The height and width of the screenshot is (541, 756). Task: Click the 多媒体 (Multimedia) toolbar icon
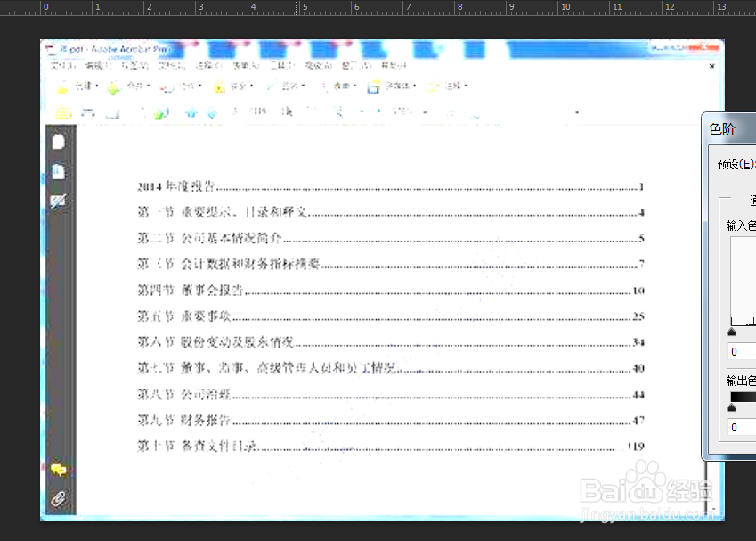(374, 86)
